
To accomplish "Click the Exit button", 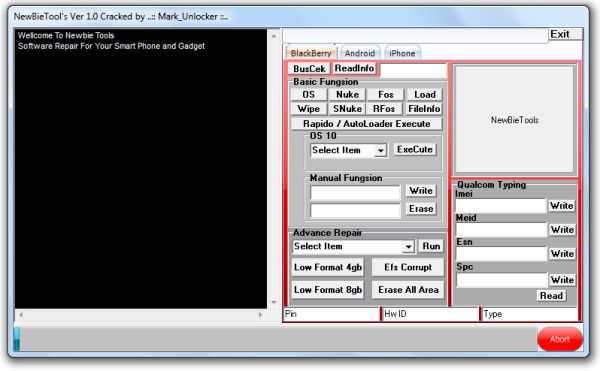I will click(565, 34).
